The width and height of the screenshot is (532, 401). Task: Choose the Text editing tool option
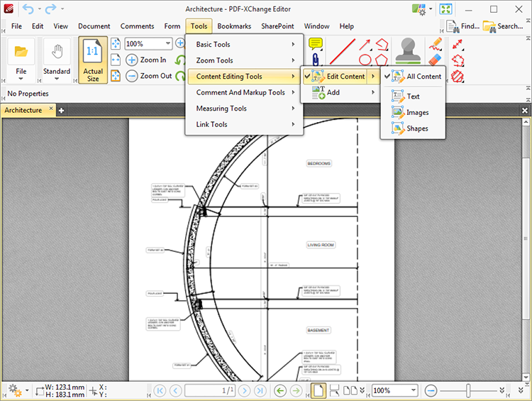click(413, 97)
